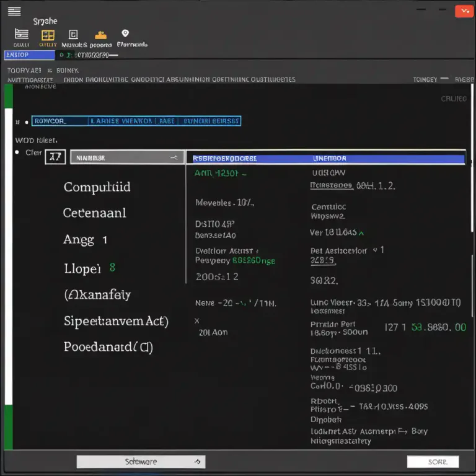Click the BYNENH EEIRSES cell
This screenshot has width=476, height=476.
pyautogui.click(x=211, y=121)
